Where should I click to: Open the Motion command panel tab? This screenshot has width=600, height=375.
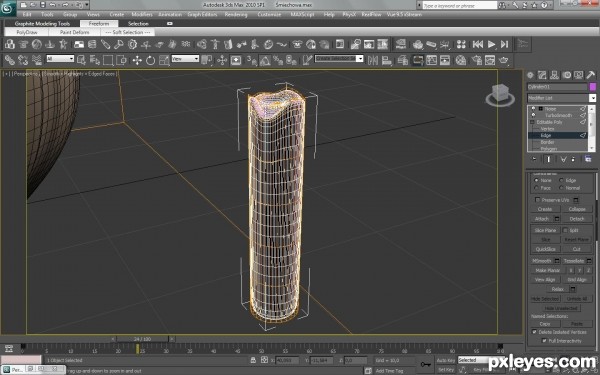(567, 75)
